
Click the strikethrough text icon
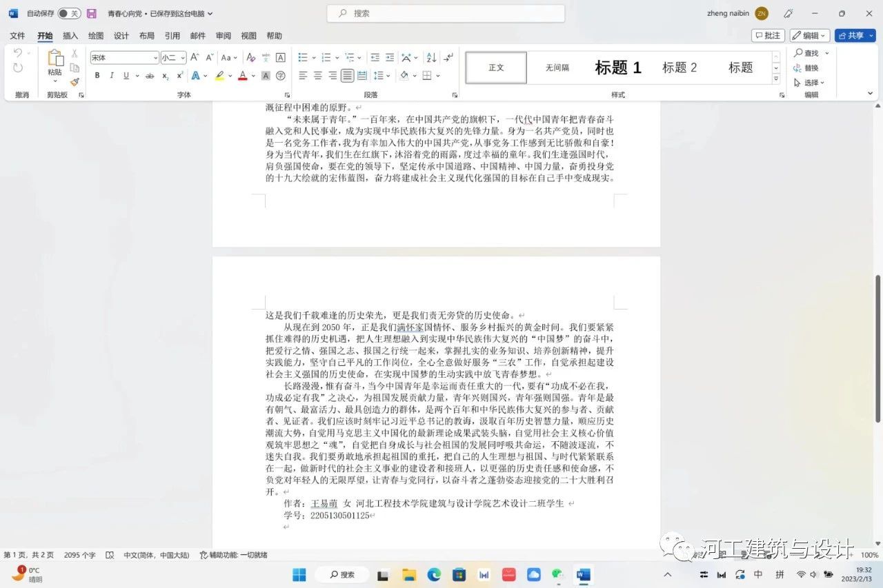(150, 76)
